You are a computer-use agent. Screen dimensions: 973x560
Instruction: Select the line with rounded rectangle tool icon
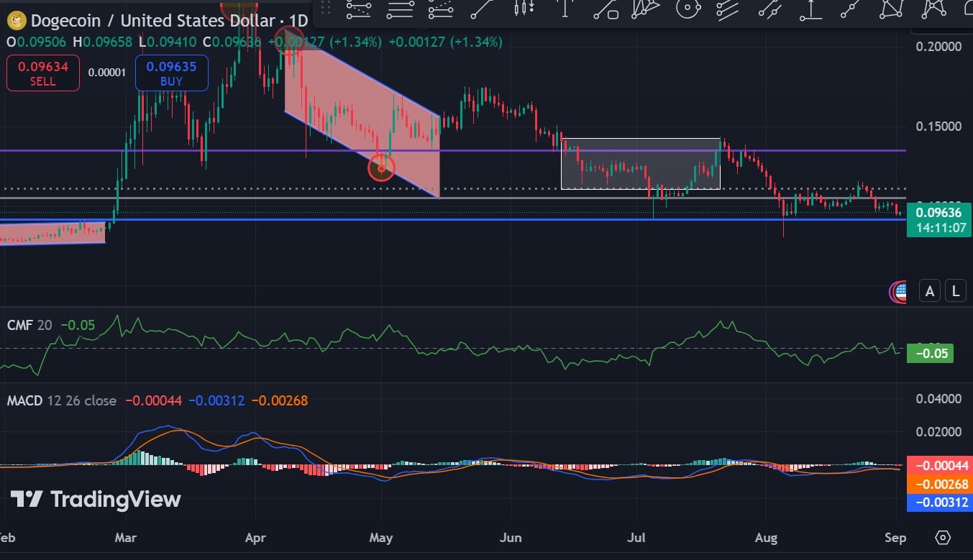pyautogui.click(x=606, y=9)
